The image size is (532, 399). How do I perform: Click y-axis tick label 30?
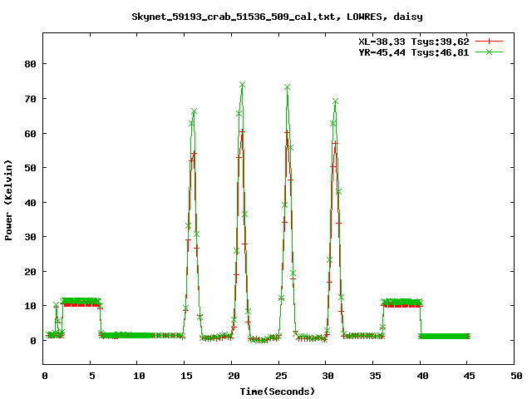tap(30, 237)
